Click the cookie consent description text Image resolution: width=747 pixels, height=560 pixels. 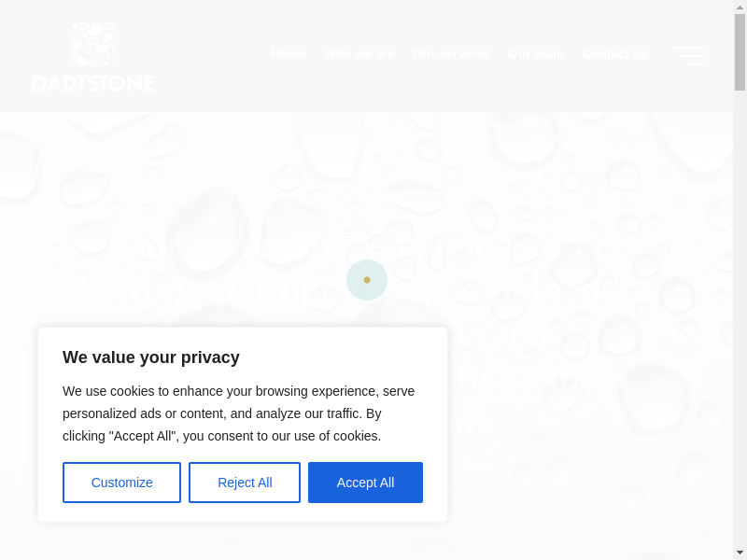pos(238,413)
